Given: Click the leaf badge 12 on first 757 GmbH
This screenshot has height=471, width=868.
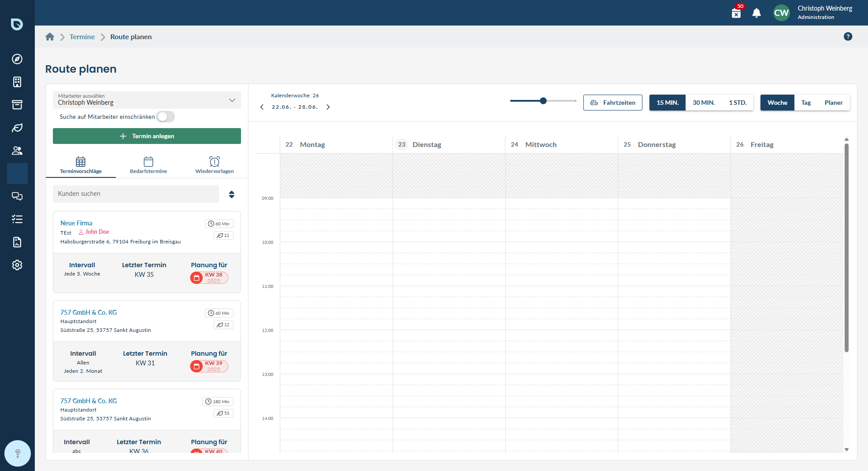Looking at the screenshot, I should pos(223,325).
